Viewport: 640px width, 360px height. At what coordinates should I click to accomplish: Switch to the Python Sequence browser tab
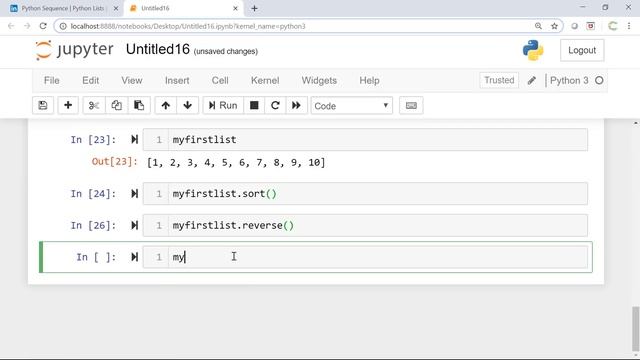tap(63, 8)
